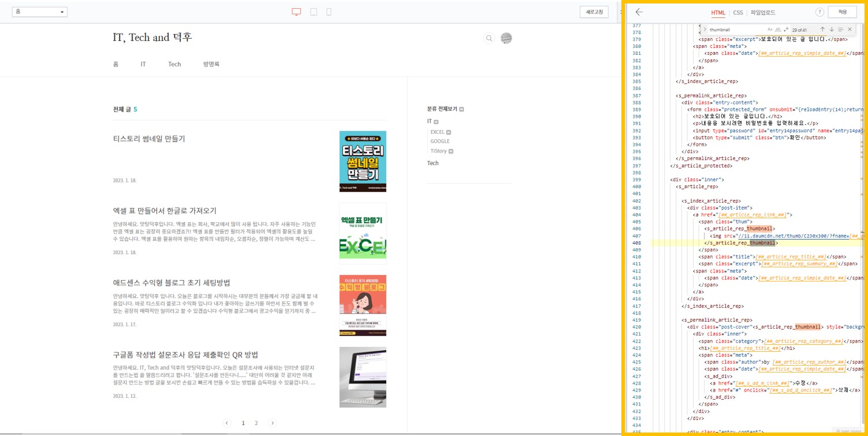This screenshot has height=436, width=868.
Task: Switch preview to desktop monitor view
Action: [x=296, y=12]
